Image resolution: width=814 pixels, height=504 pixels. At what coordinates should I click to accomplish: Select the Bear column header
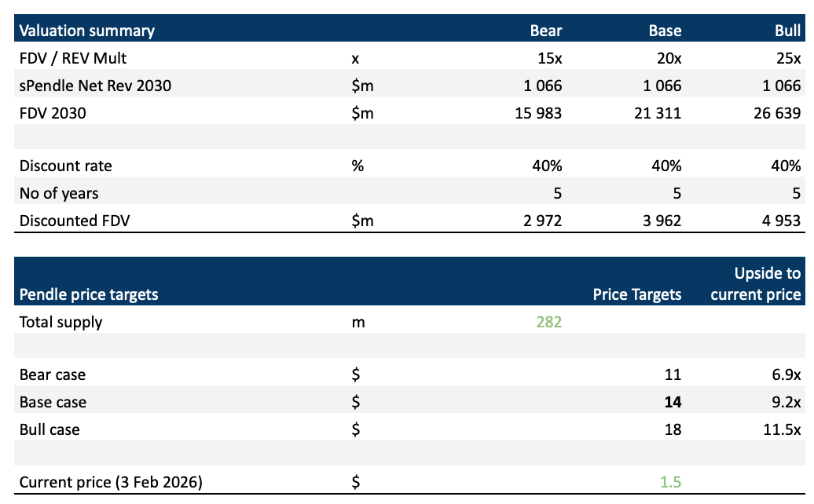point(546,31)
